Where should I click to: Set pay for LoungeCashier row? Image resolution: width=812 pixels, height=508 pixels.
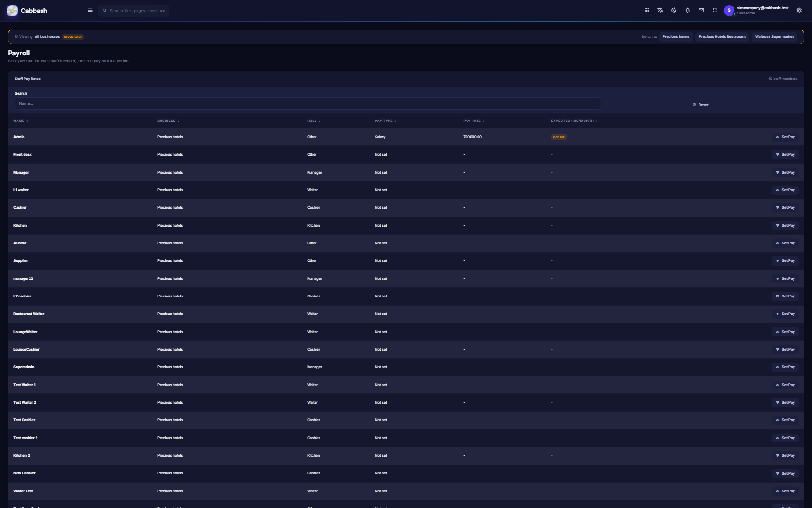click(785, 350)
